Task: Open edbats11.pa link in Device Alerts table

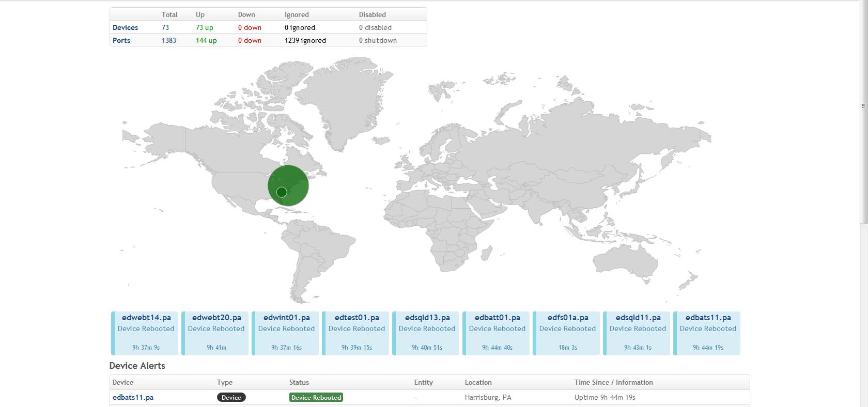Action: 133,397
